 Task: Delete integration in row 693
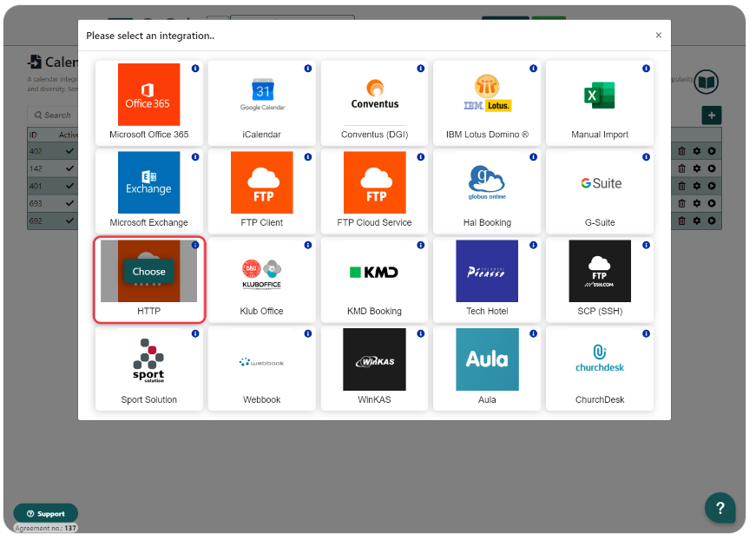pyautogui.click(x=681, y=203)
